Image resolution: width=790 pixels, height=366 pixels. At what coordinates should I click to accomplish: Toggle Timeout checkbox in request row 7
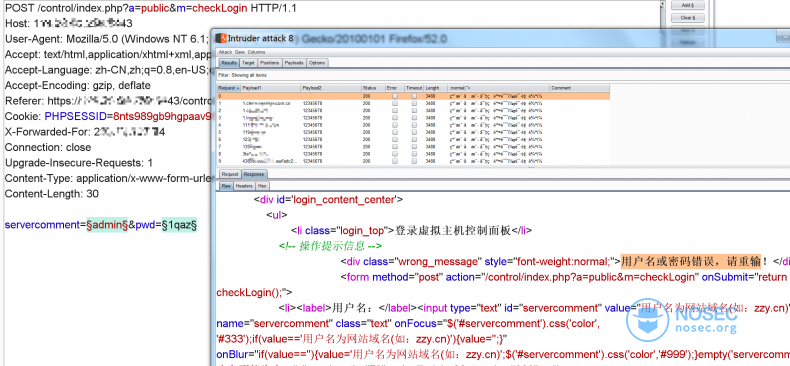point(414,147)
